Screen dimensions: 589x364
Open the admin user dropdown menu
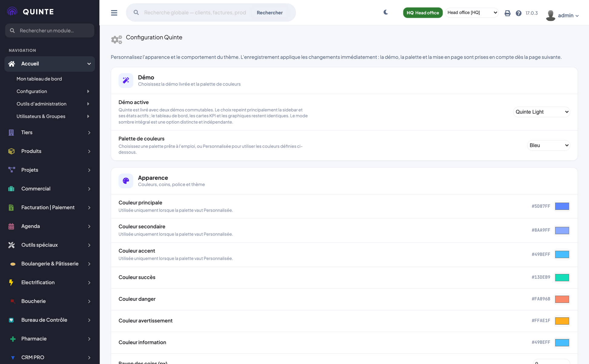(568, 15)
